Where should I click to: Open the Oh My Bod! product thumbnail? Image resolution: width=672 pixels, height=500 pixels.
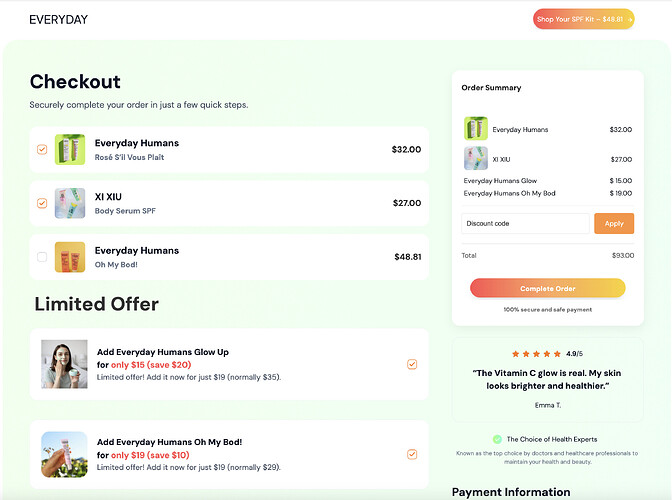click(x=70, y=257)
